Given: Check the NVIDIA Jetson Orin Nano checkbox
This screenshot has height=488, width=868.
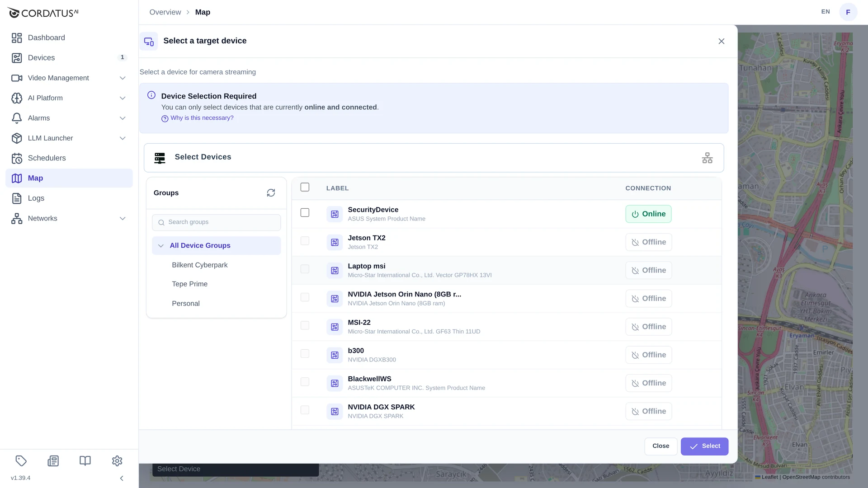Looking at the screenshot, I should (x=305, y=297).
